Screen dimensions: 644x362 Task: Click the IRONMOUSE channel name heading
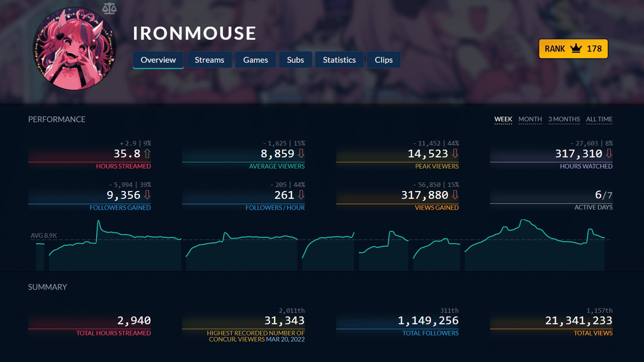click(195, 34)
